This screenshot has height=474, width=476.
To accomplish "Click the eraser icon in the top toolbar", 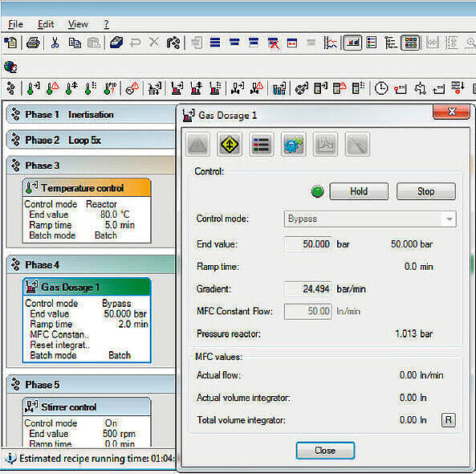I will click(116, 43).
